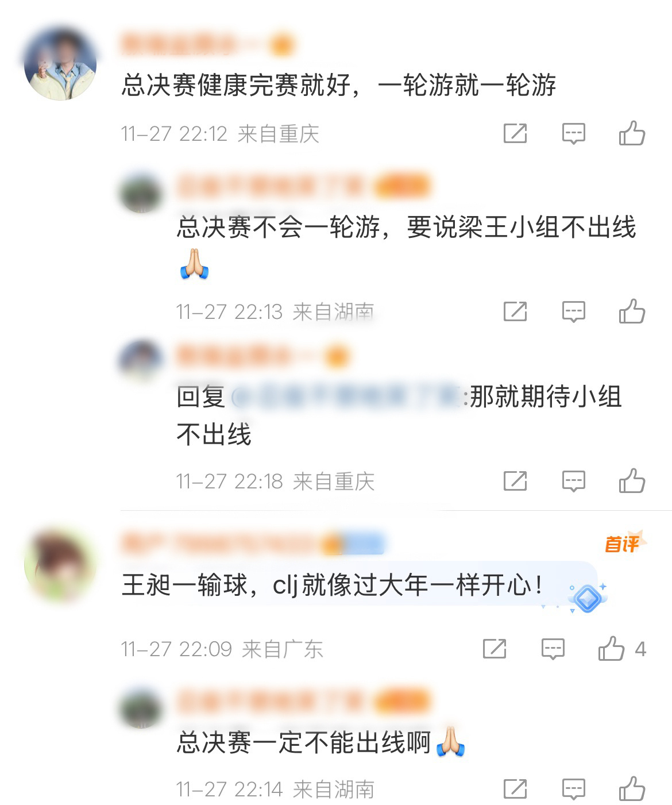
Task: Tap the mentioned user after 回复
Action: pos(349,397)
